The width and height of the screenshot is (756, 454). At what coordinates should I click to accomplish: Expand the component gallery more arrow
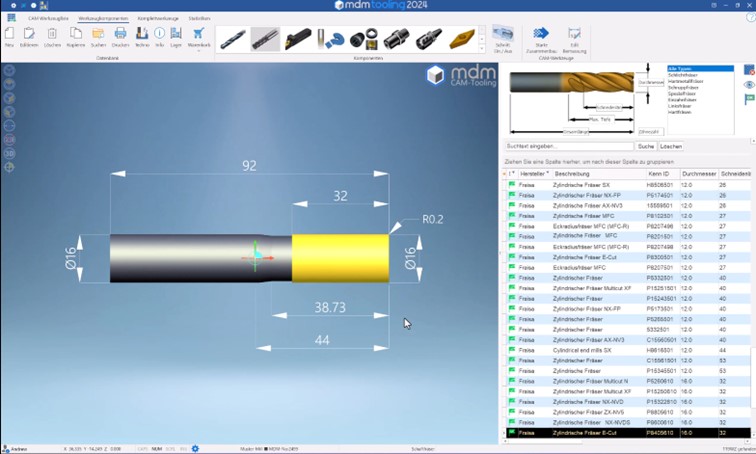(x=482, y=48)
